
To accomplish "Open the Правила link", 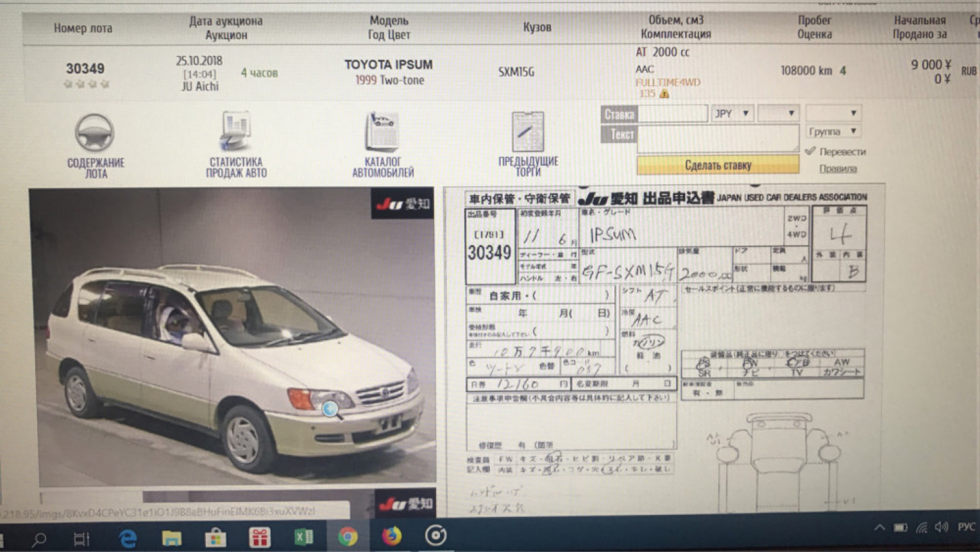I will click(x=838, y=169).
